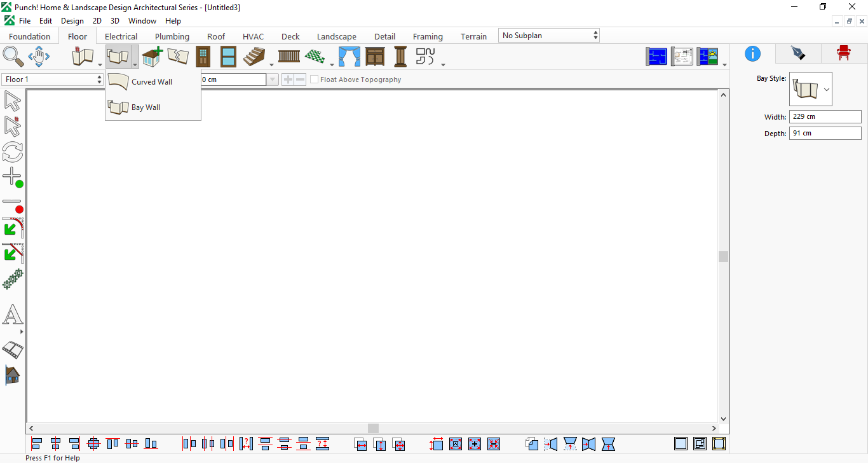Select the Railing tool

[289, 57]
